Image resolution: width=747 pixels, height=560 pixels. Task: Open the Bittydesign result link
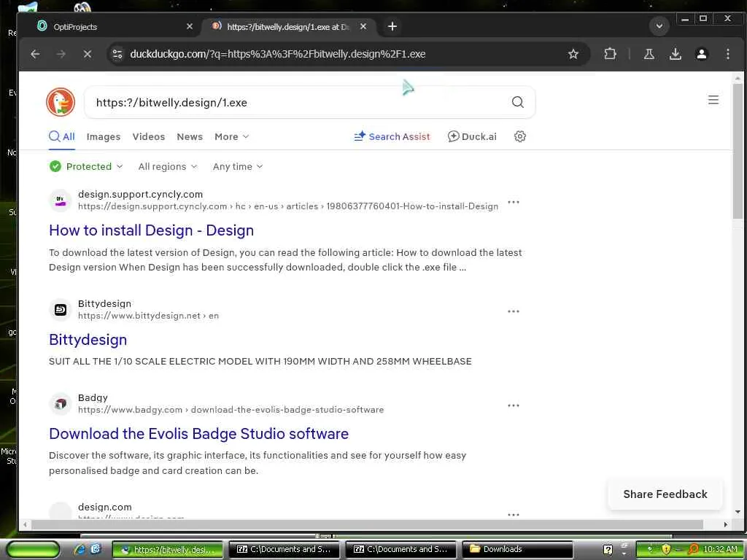pyautogui.click(x=88, y=340)
